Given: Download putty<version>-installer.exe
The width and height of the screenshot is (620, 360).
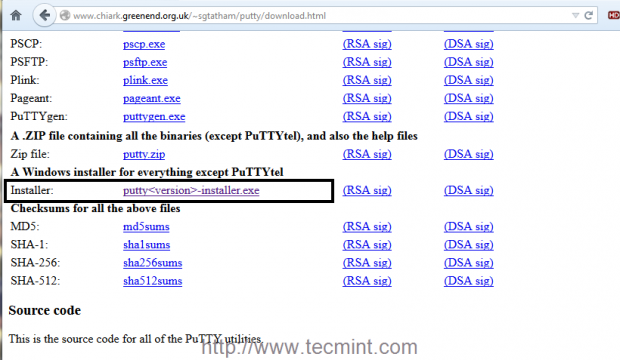Looking at the screenshot, I should (191, 190).
